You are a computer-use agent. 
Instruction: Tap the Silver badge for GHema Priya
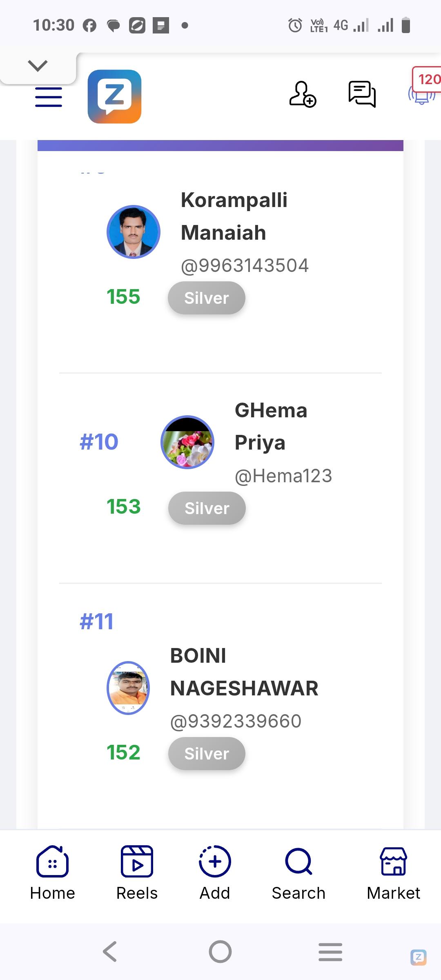(x=207, y=508)
